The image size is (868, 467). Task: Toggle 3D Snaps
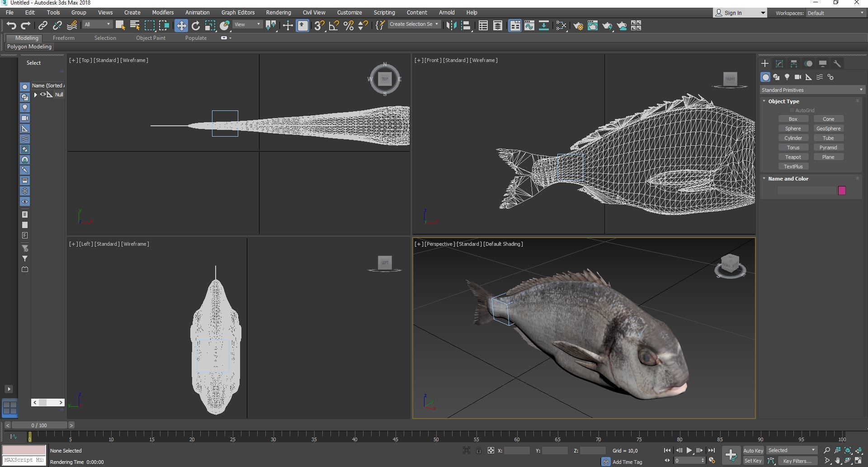click(319, 25)
